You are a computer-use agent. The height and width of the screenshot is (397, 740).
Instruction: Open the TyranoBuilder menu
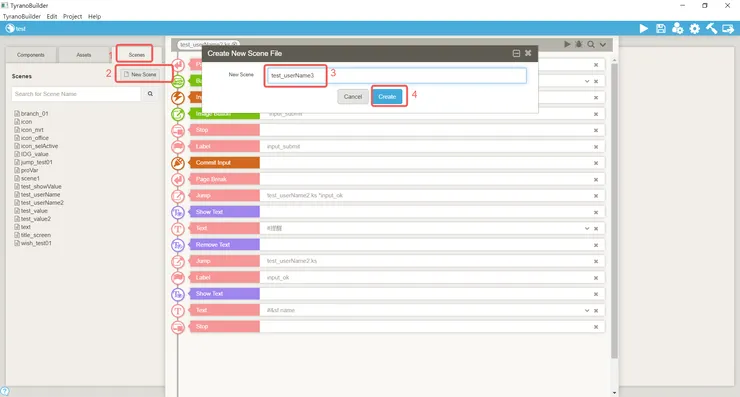point(22,16)
